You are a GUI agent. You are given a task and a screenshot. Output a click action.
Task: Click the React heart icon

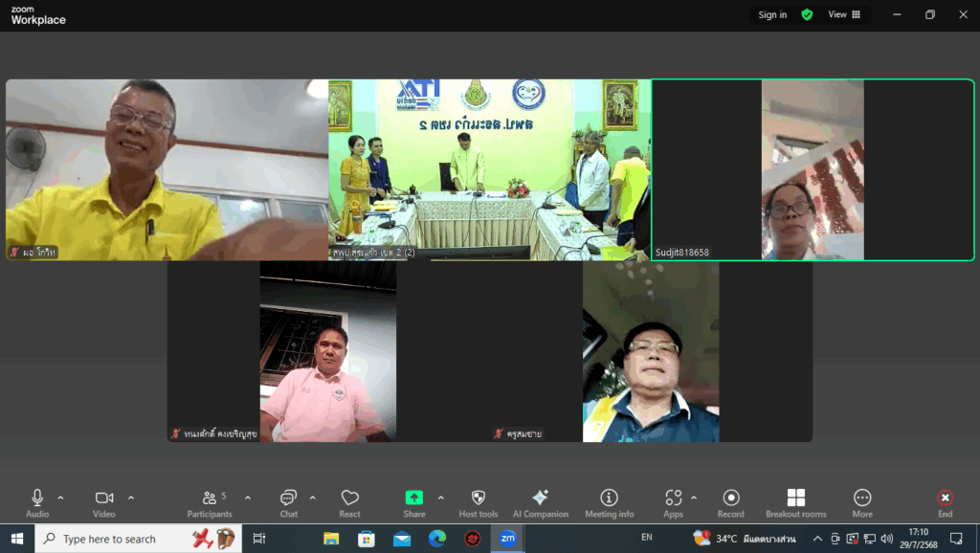click(x=349, y=502)
